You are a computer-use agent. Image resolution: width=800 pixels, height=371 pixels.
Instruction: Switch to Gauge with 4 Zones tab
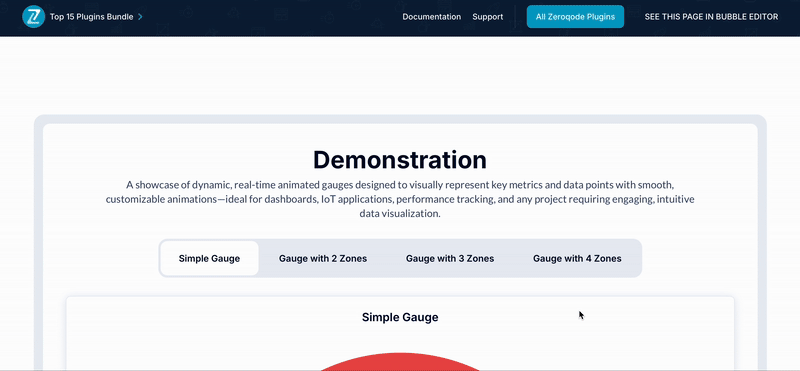[x=577, y=258]
